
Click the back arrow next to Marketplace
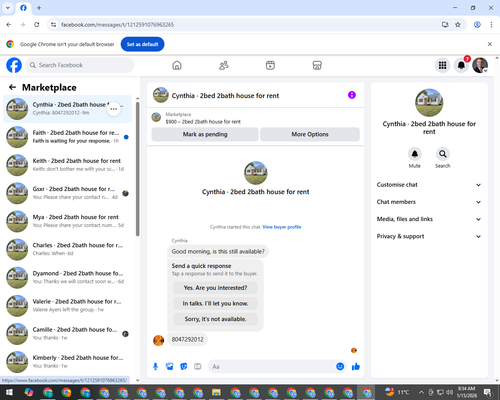click(x=12, y=87)
